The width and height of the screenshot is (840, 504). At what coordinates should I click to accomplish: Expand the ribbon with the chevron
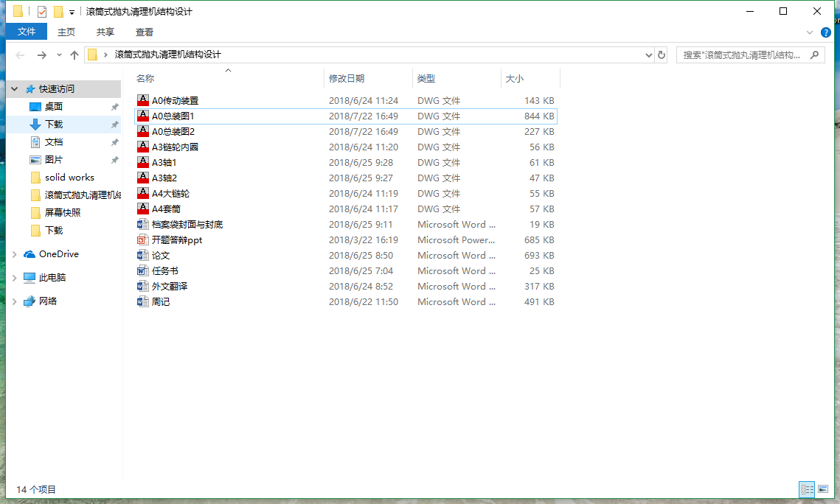coord(810,32)
